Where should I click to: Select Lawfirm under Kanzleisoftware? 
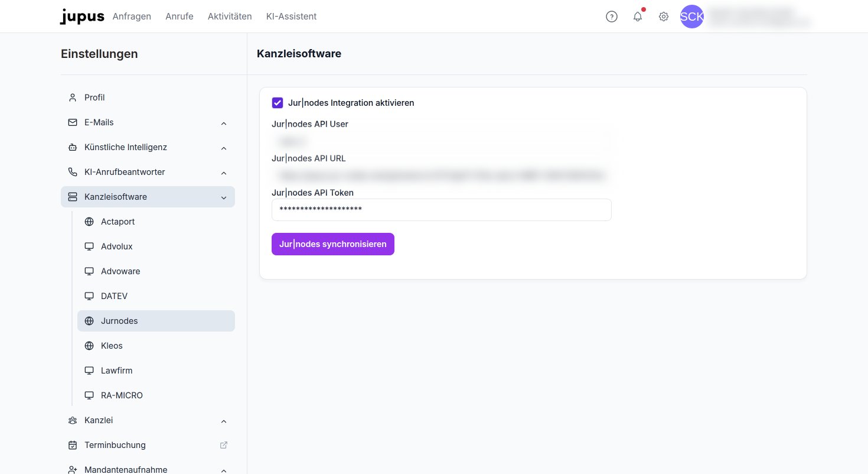tap(156, 371)
